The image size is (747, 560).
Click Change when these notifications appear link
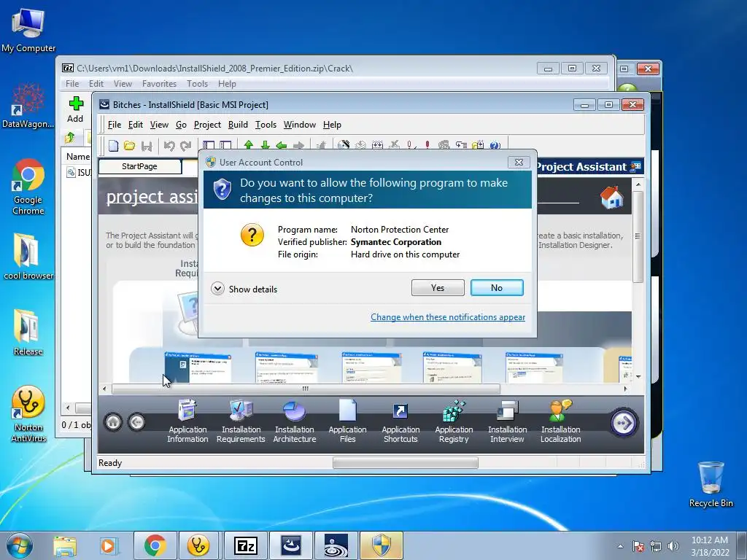pos(448,317)
